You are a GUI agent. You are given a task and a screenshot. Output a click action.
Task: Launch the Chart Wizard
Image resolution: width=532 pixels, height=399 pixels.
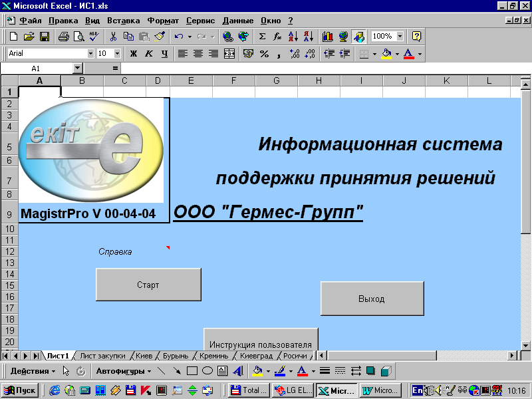tap(327, 37)
